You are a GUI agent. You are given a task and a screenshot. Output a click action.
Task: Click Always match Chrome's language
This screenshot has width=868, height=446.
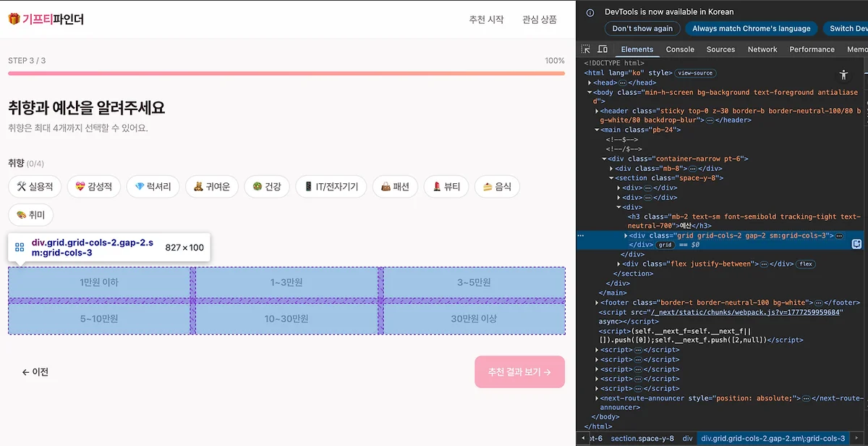[x=752, y=29]
